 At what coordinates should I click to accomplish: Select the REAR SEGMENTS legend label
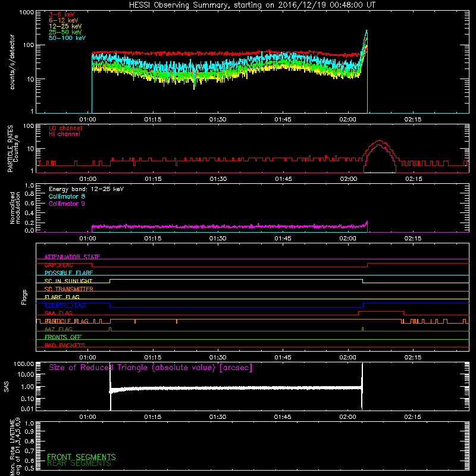tap(79, 464)
